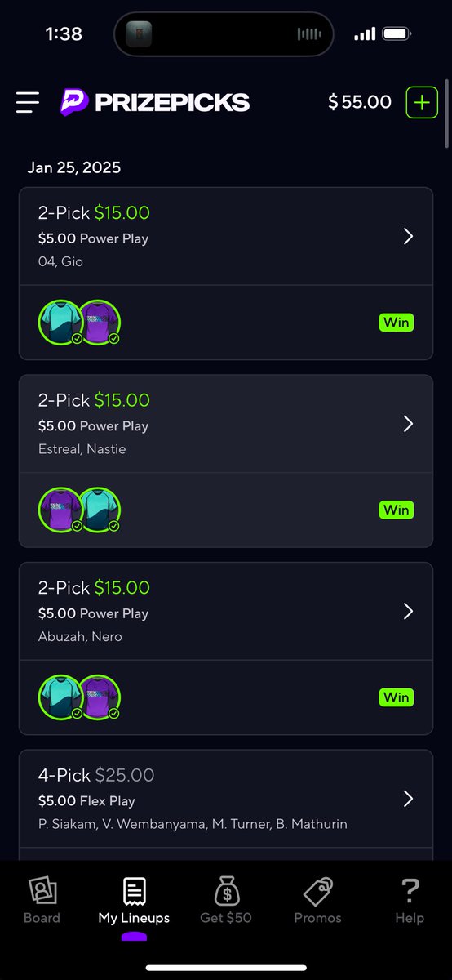Expand the Estreal, Nastie lineup chevron
This screenshot has width=452, height=980.
click(x=409, y=424)
